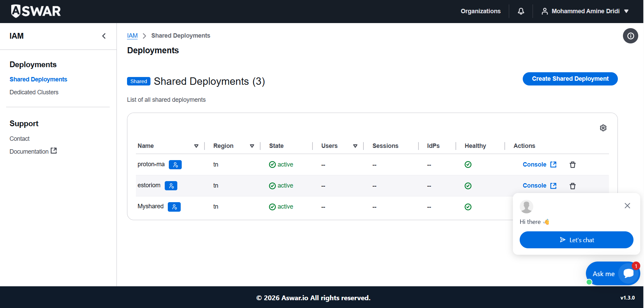The image size is (644, 308).
Task: Click proton-ma active state
Action: (281, 165)
